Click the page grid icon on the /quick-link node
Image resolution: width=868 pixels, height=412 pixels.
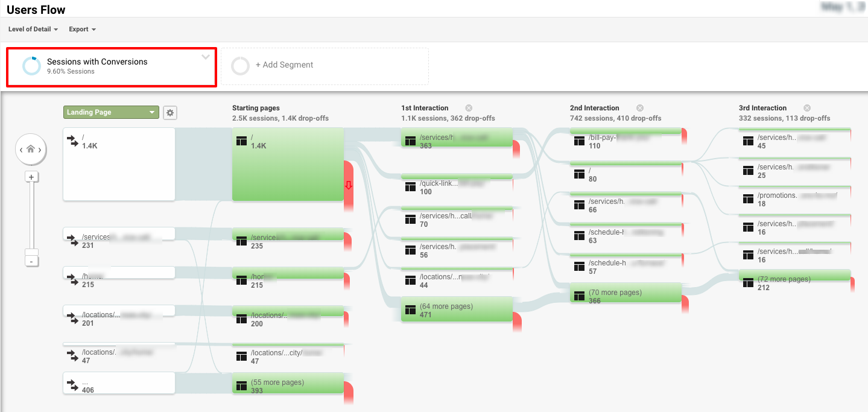coord(409,186)
